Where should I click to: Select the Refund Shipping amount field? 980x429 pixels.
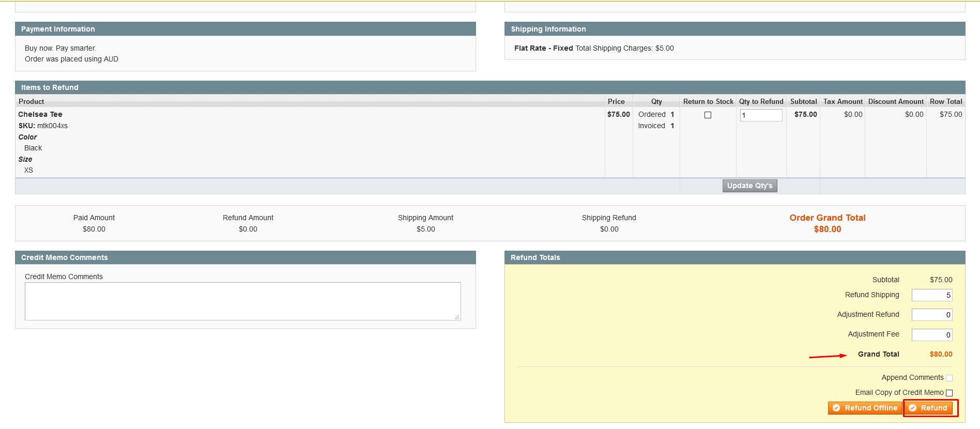(x=931, y=295)
